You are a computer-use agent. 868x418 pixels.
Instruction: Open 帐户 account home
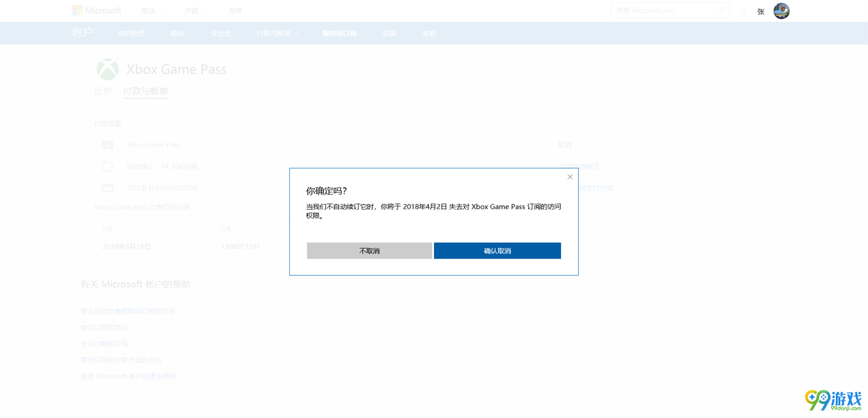[83, 33]
